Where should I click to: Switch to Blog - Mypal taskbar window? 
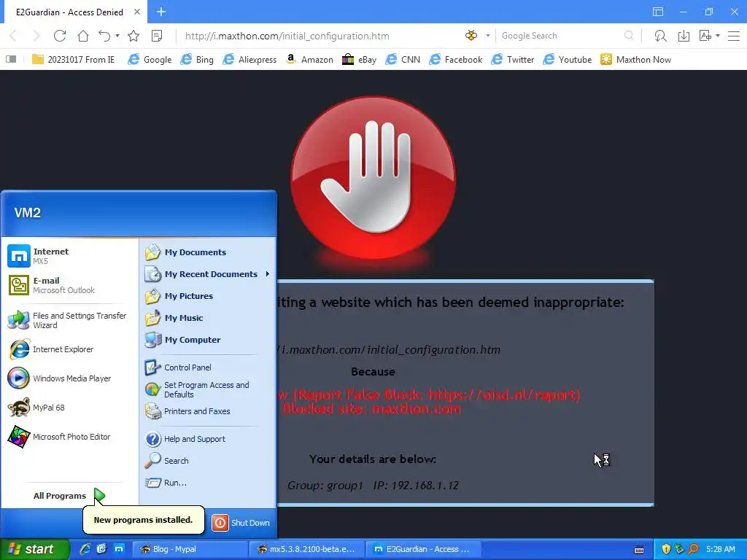190,549
